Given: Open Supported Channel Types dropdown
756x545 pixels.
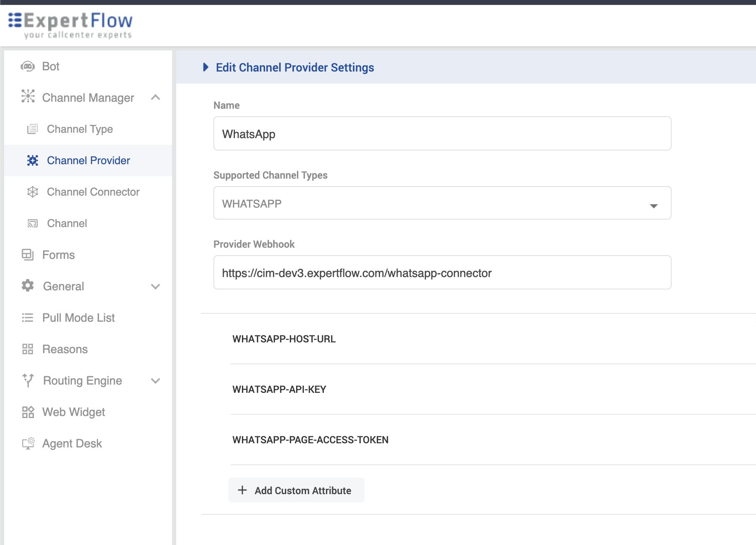Looking at the screenshot, I should pos(442,203).
